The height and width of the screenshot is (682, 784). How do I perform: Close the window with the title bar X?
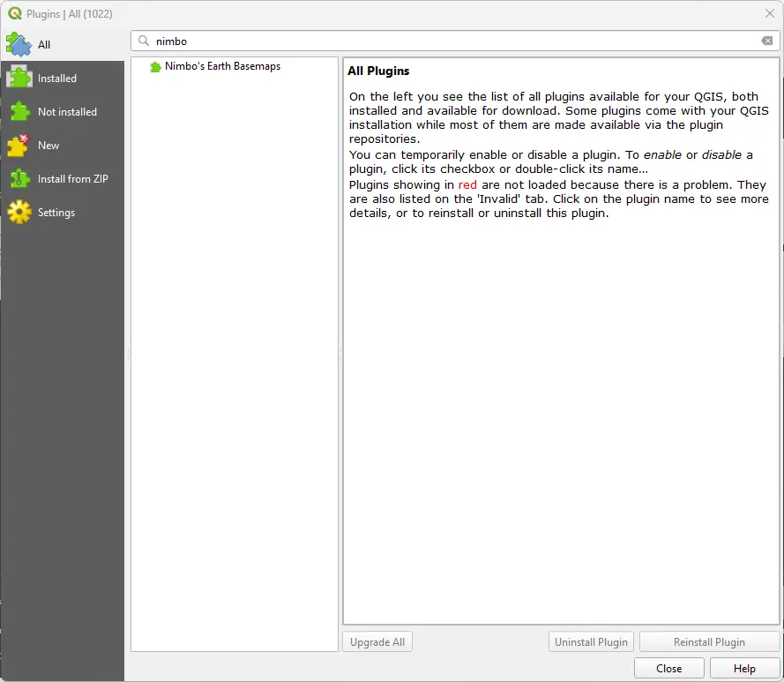tap(770, 13)
